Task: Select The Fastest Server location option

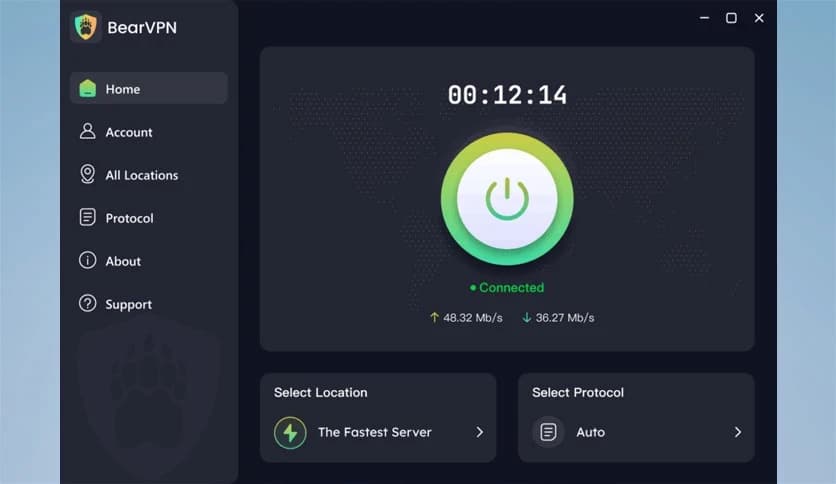Action: [378, 432]
